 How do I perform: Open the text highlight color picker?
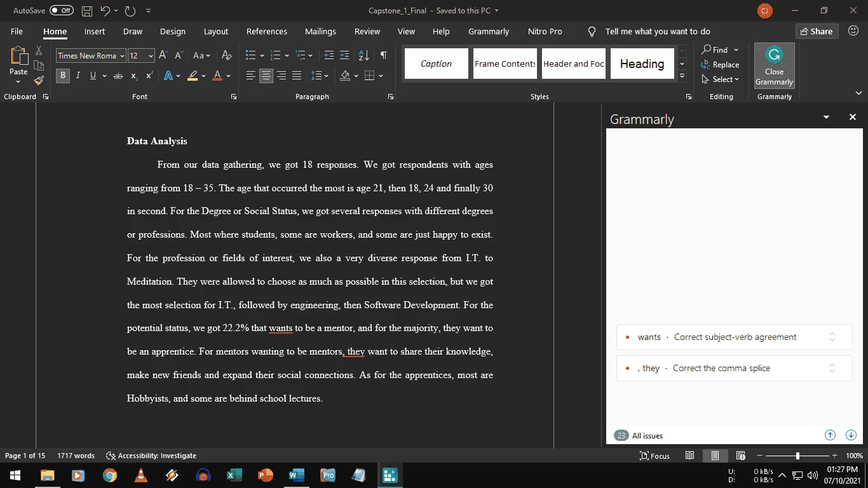204,76
